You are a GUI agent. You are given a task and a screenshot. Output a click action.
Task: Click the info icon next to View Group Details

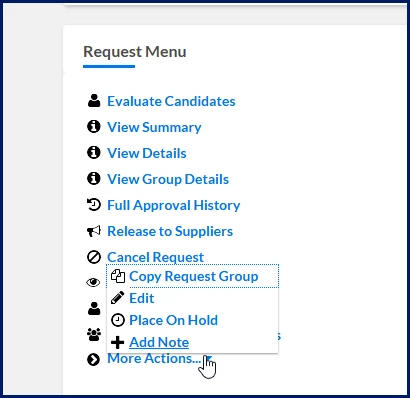94,179
